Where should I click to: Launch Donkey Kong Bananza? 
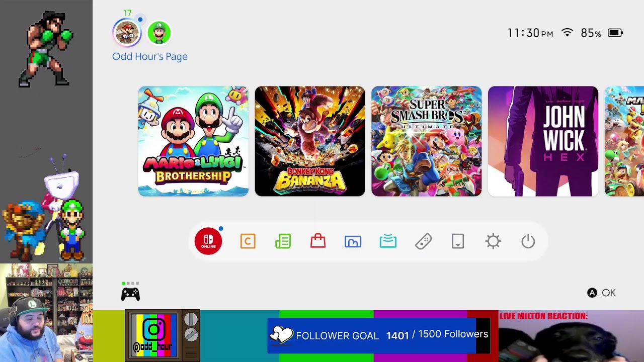point(310,141)
